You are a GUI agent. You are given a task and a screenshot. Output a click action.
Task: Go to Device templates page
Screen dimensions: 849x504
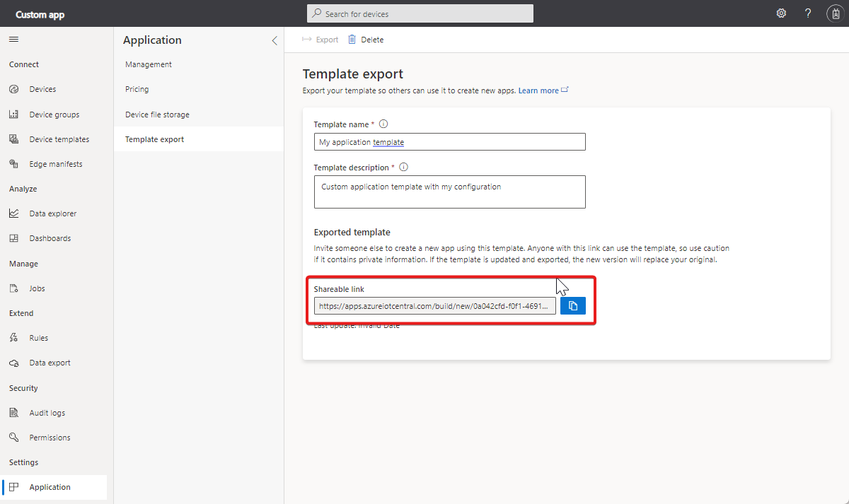pyautogui.click(x=59, y=139)
